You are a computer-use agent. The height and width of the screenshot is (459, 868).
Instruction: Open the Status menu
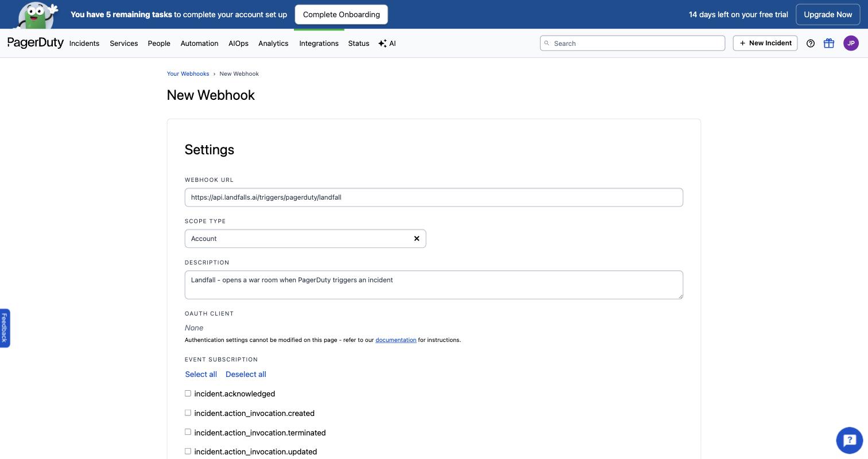click(359, 44)
